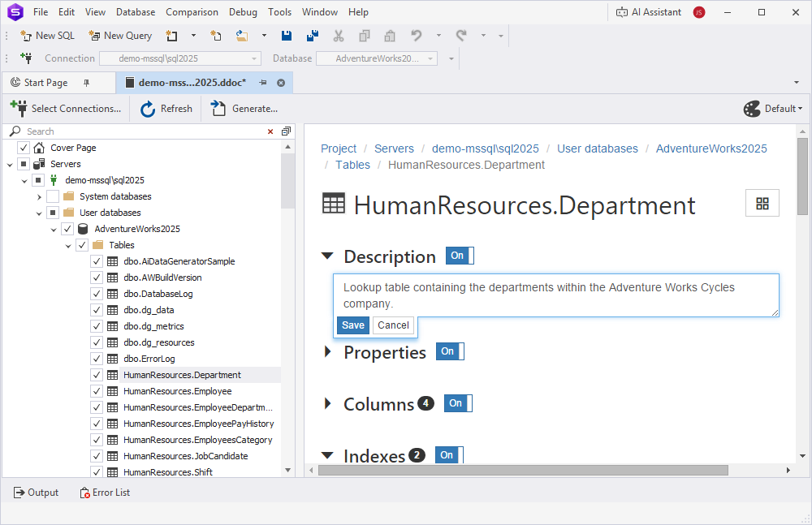Click inside the Description text area
812x525 pixels.
[x=555, y=295]
